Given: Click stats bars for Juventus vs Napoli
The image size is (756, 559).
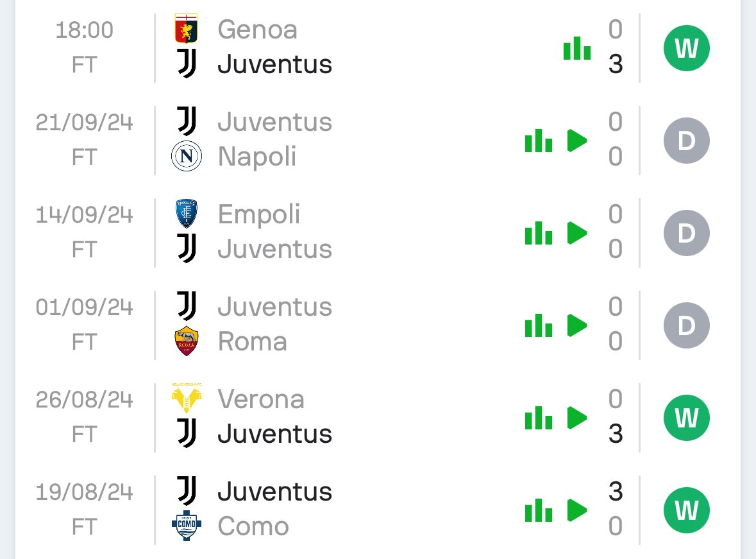Looking at the screenshot, I should coord(538,141).
